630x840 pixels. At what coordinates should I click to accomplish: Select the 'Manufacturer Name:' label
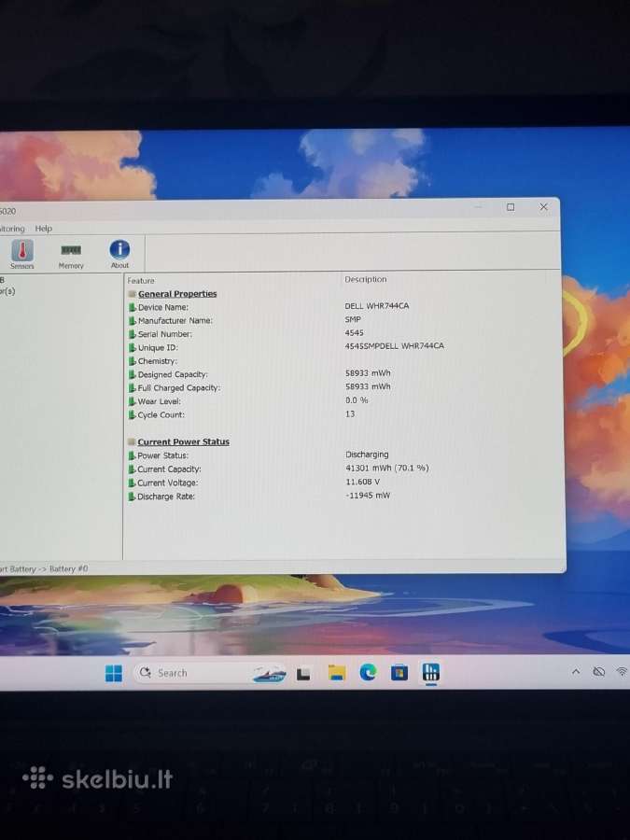(175, 320)
